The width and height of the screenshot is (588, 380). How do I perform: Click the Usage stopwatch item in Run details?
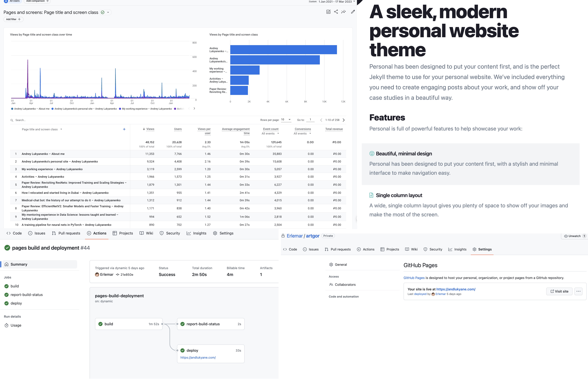pyautogui.click(x=16, y=325)
